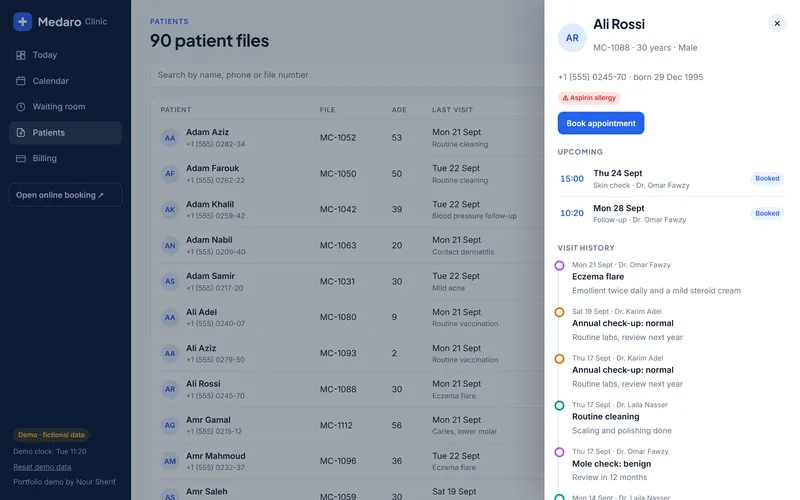Viewport: 800px width, 500px height.
Task: Click the Amr Saleh patient name
Action: [207, 492]
